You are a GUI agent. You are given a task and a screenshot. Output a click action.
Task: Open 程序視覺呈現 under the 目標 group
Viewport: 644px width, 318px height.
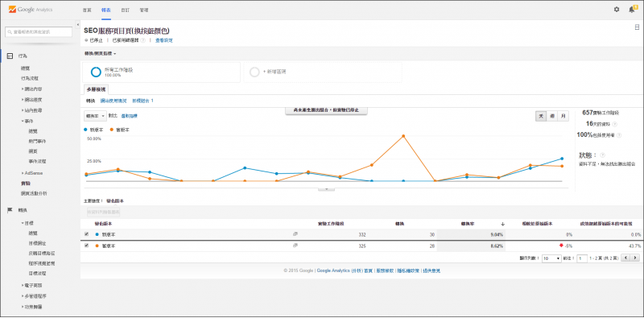pos(42,263)
